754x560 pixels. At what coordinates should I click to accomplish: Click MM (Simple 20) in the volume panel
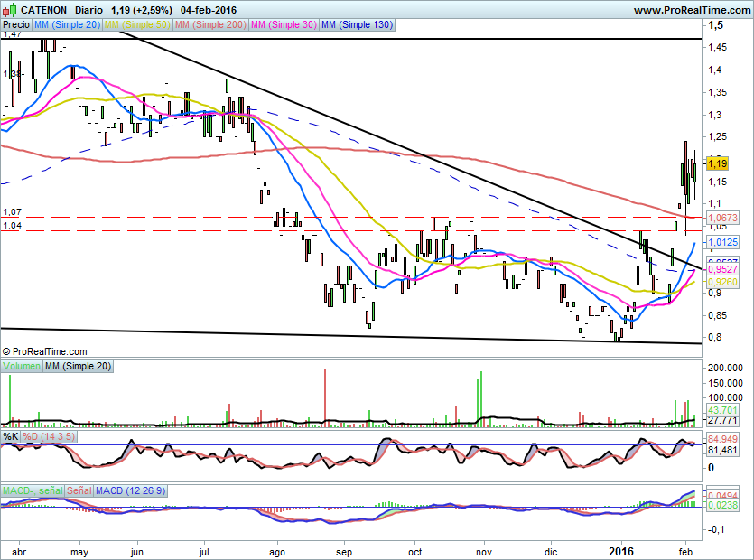point(77,366)
